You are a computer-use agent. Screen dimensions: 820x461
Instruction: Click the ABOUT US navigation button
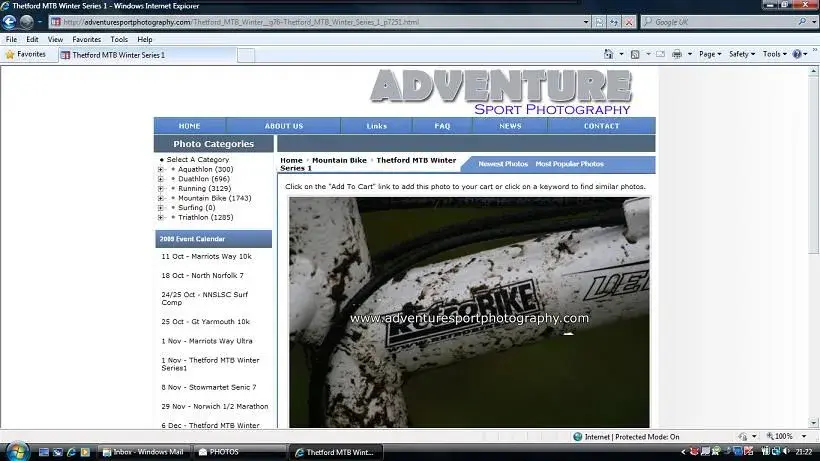point(283,126)
